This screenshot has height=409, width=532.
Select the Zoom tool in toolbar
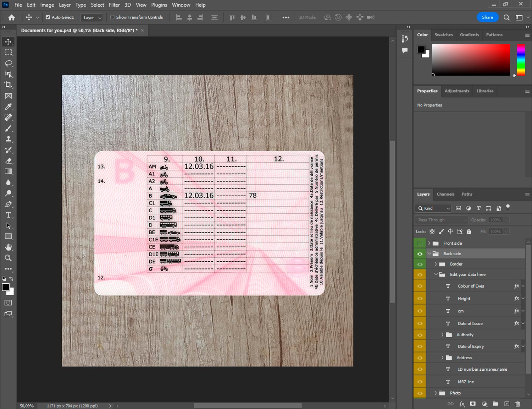(8, 258)
